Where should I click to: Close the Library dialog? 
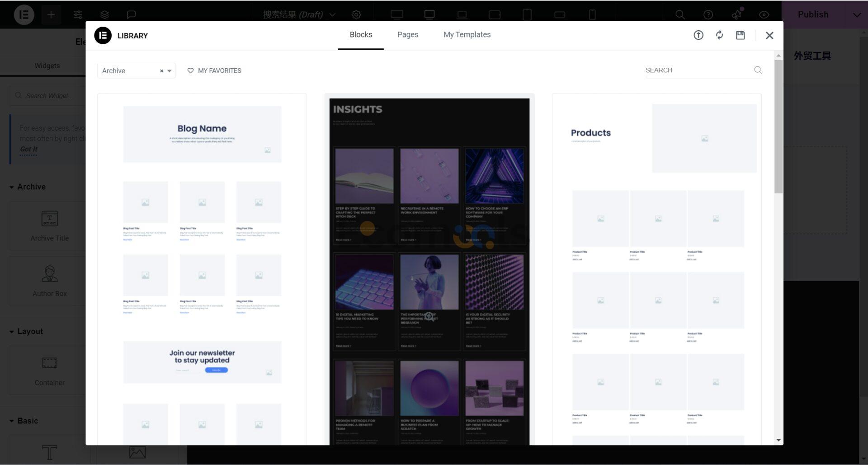coord(769,35)
